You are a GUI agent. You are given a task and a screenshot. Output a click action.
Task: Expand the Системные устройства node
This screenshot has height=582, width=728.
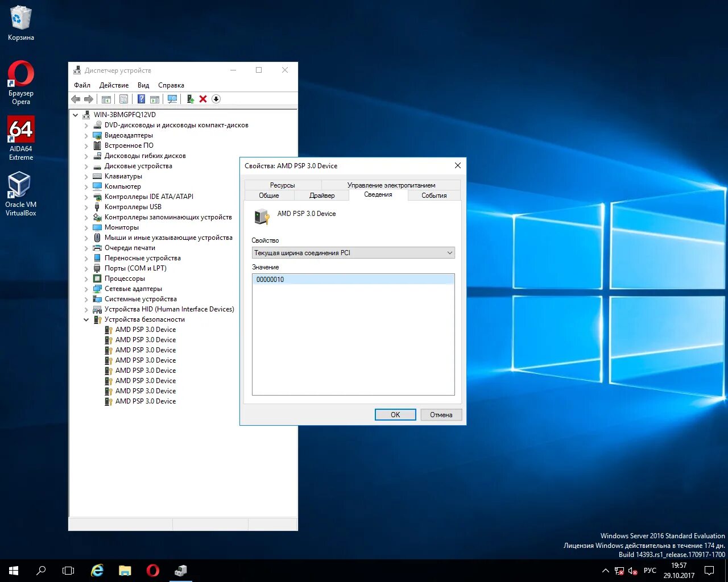pyautogui.click(x=86, y=299)
